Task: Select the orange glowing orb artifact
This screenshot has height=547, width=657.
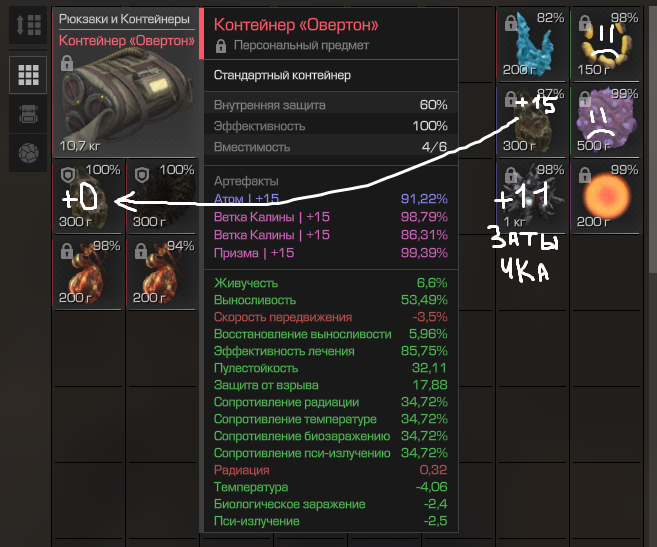Action: pos(606,197)
